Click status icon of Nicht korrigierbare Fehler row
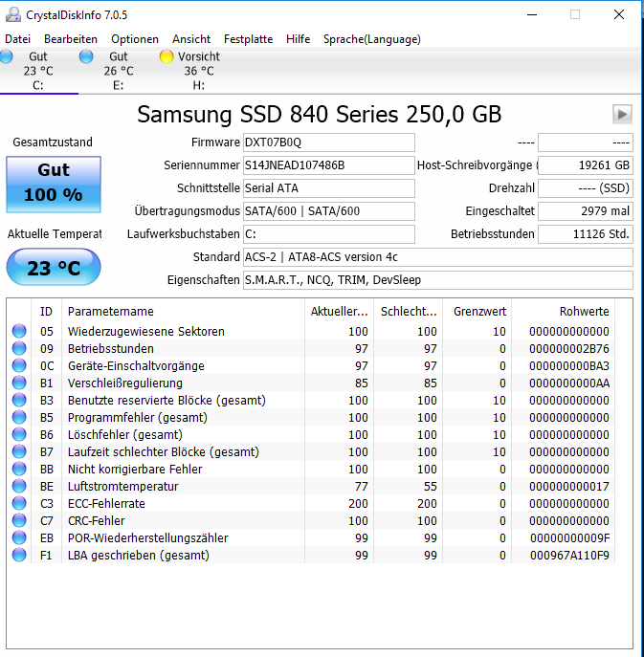This screenshot has width=644, height=657. tap(19, 469)
